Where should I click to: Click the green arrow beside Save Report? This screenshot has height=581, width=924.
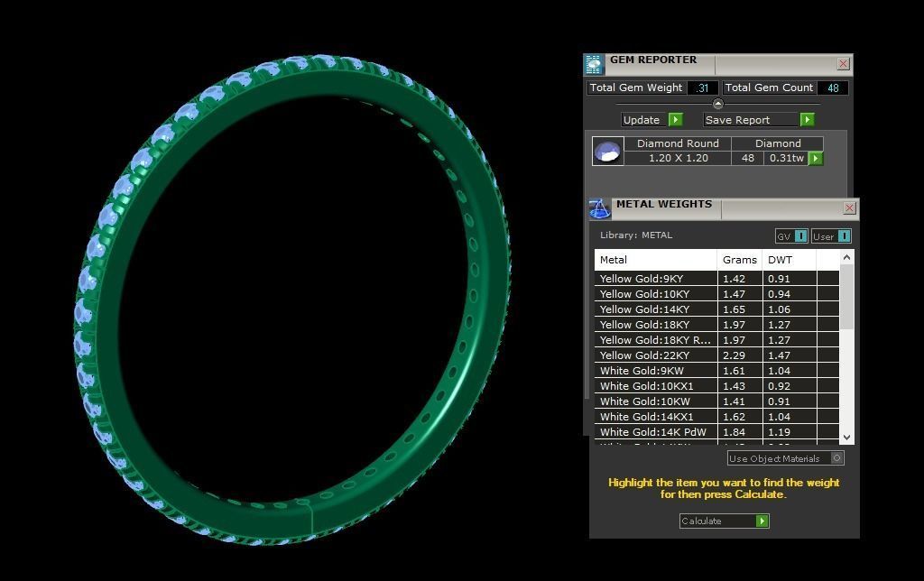click(808, 120)
